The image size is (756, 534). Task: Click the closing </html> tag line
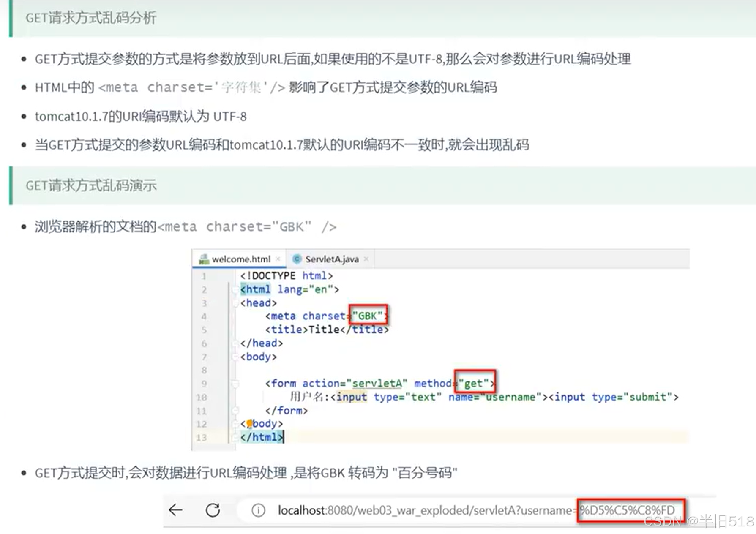[262, 437]
